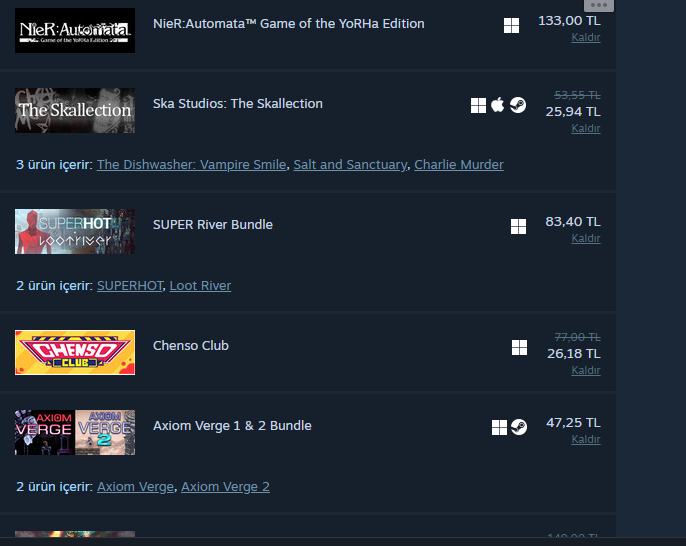The width and height of the screenshot is (686, 546).
Task: Remove NieR:Automata with Kaldır link
Action: pos(586,37)
